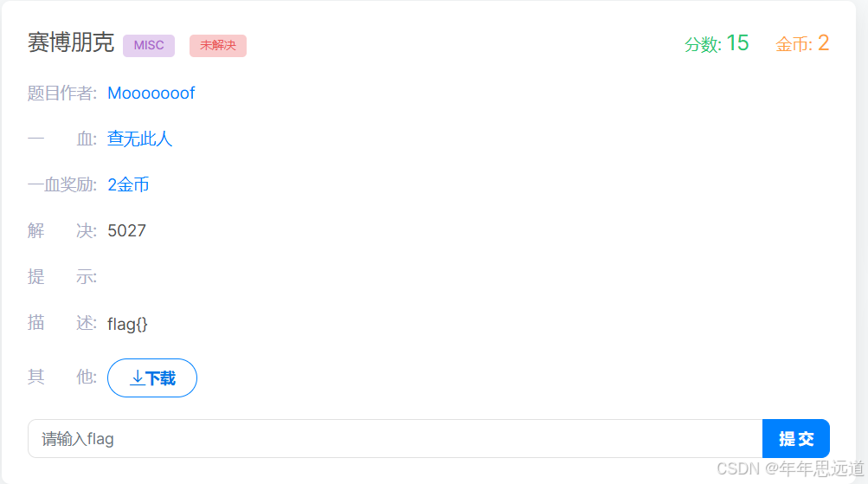Open author Mooooooof's profile link
The width and height of the screenshot is (868, 484).
tap(151, 93)
